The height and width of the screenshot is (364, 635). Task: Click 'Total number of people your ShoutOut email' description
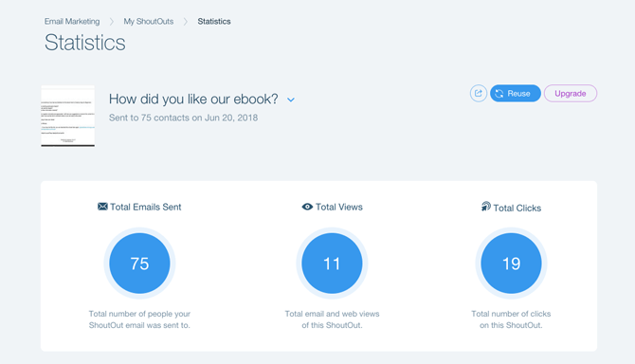139,319
